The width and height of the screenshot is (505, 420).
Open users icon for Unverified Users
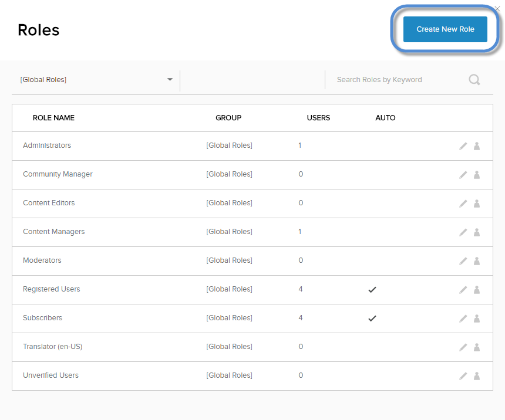tap(477, 376)
